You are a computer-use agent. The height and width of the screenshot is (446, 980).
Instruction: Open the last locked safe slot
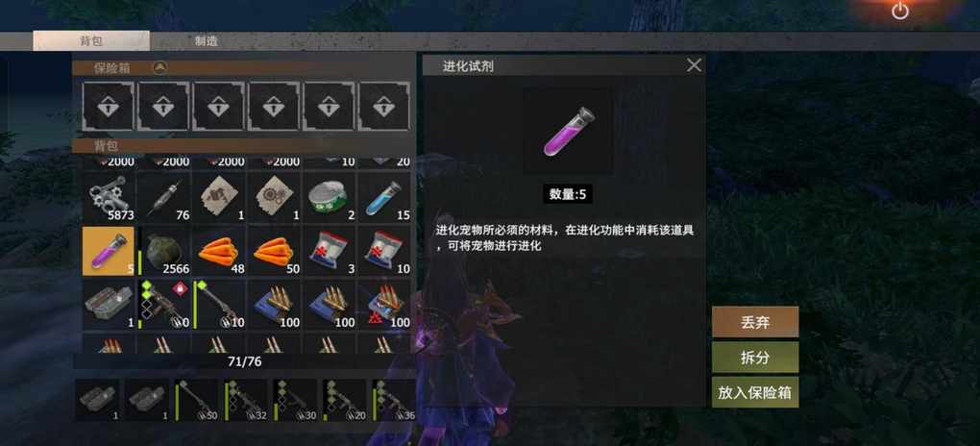tap(383, 107)
